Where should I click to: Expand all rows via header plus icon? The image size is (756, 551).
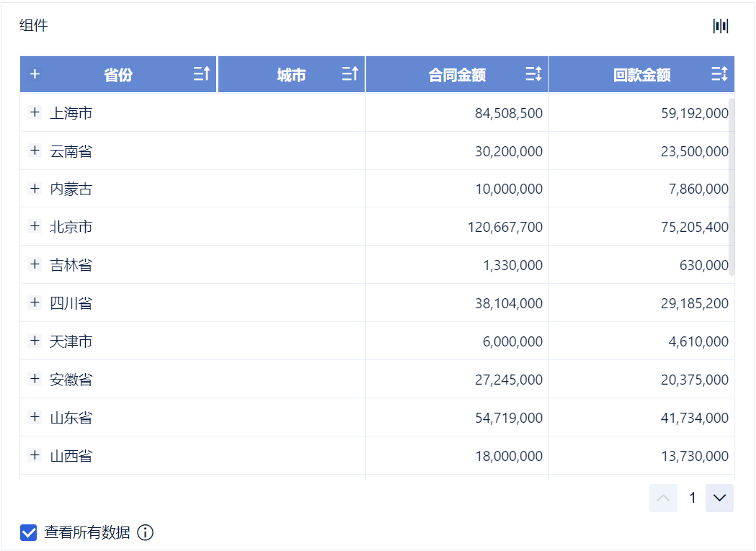(35, 73)
